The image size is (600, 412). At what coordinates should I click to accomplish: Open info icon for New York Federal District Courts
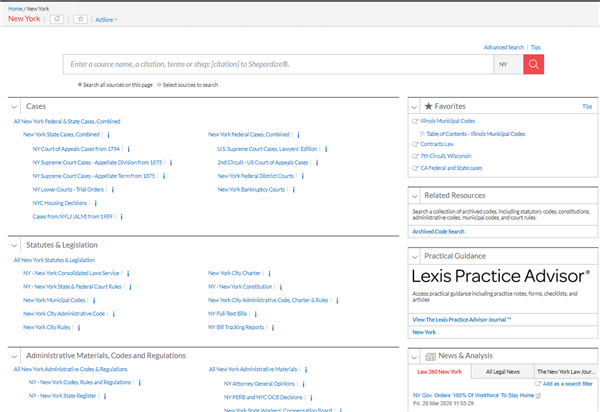point(303,176)
